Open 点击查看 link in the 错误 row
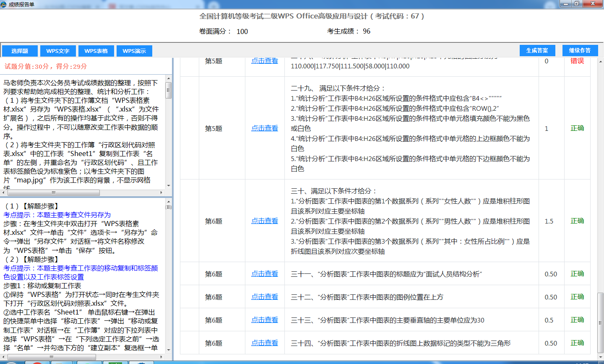Image resolution: width=604 pixels, height=364 pixels. pyautogui.click(x=265, y=61)
